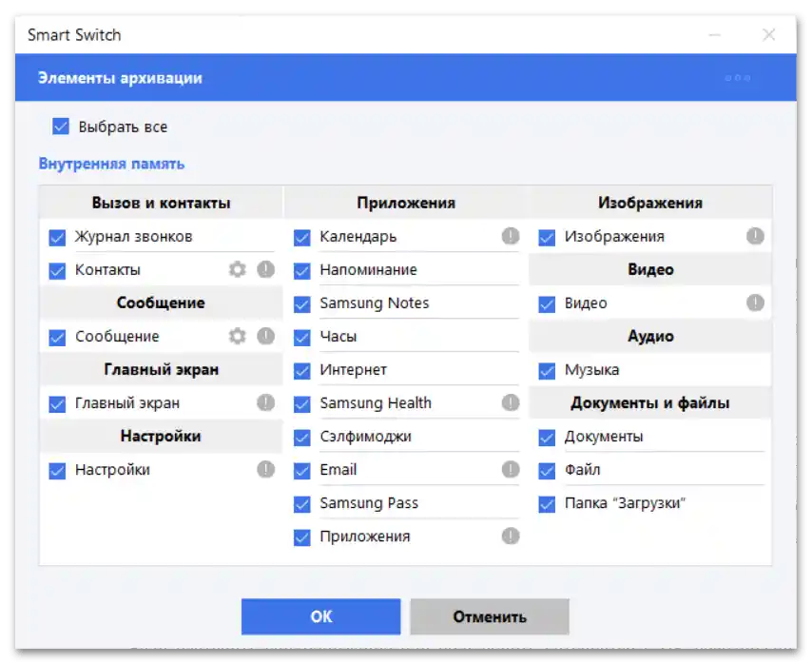Uncheck the Музыка checkbox
The width and height of the screenshot is (812, 664).
tap(547, 371)
